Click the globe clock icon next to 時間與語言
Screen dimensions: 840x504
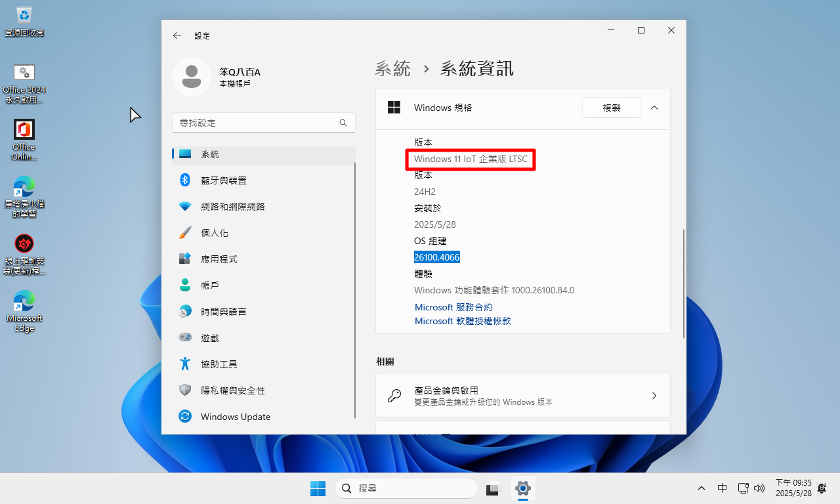(x=185, y=312)
